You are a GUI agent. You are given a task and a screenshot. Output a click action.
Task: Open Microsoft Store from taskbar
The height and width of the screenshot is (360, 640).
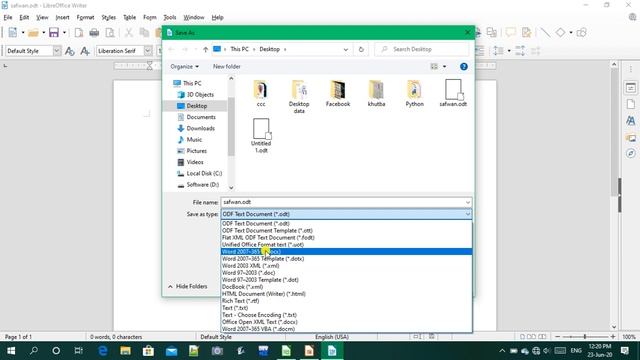tap(149, 351)
